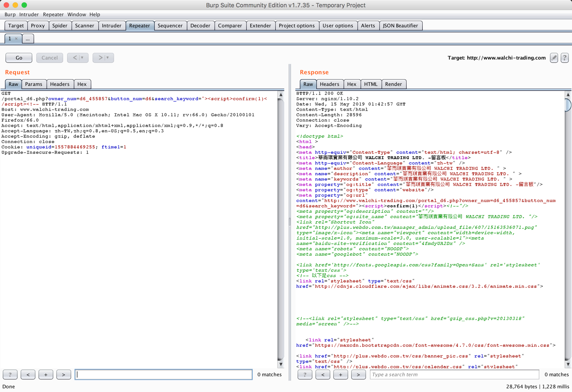
Task: Go to previous match in request search
Action: [28, 375]
